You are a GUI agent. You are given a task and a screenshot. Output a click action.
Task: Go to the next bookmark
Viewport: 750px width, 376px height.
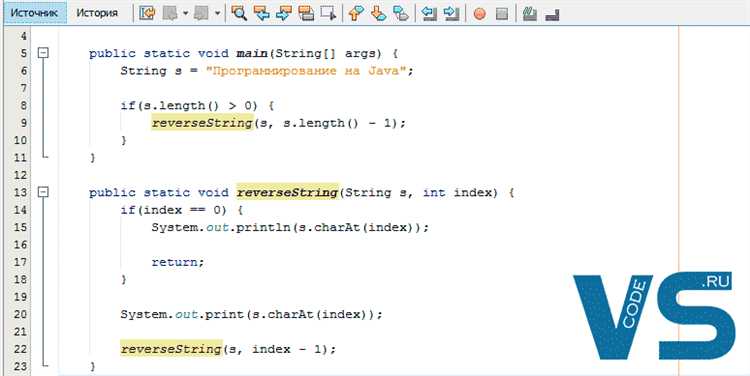click(x=378, y=13)
